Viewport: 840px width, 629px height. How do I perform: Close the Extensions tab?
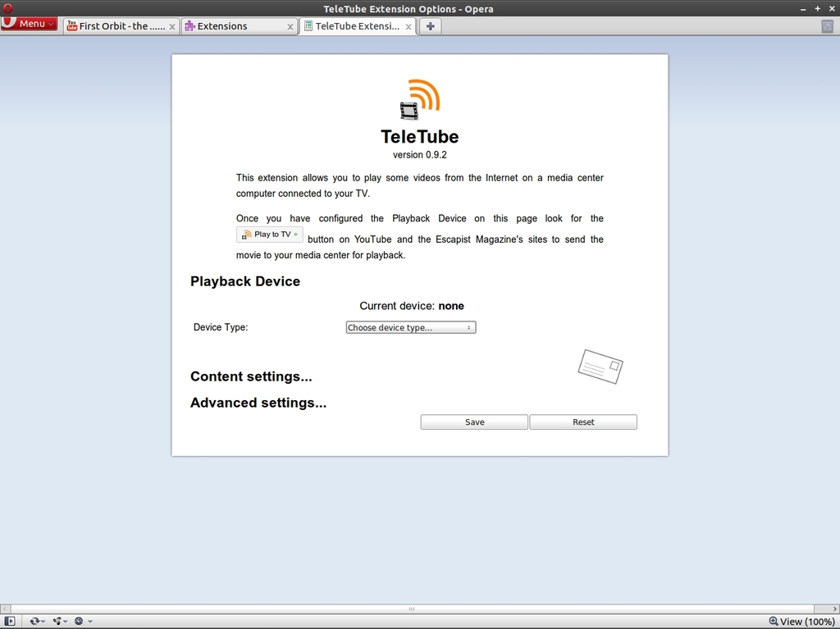[290, 26]
